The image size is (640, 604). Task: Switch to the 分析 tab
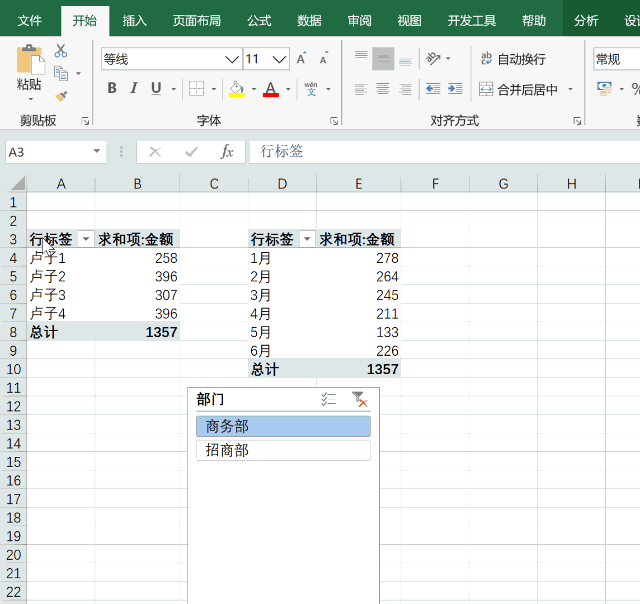tap(586, 20)
